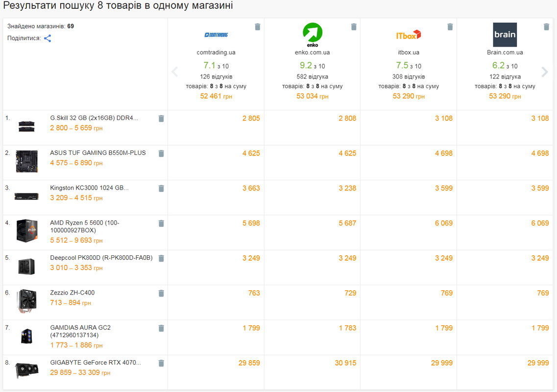Delete Deepcool PK800D row via trash icon
This screenshot has height=392, width=557.
[161, 258]
